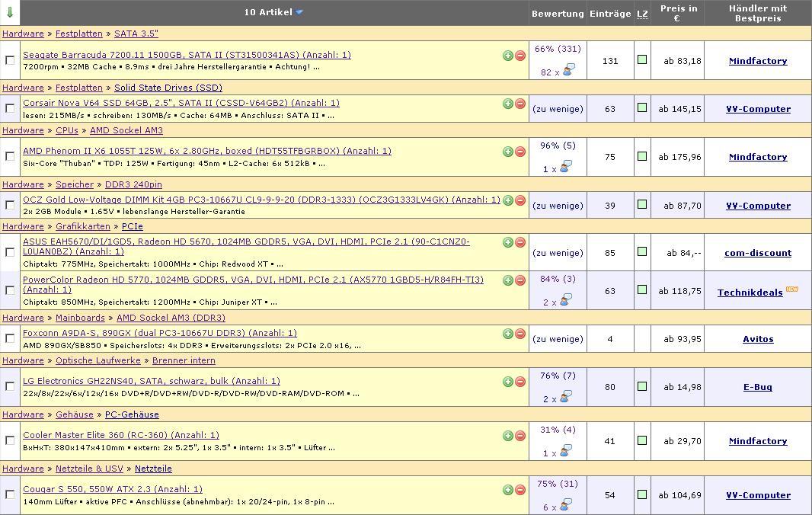Open the AMD Sockel AM3 CPU category
Image resolution: width=812 pixels, height=515 pixels.
126,130
